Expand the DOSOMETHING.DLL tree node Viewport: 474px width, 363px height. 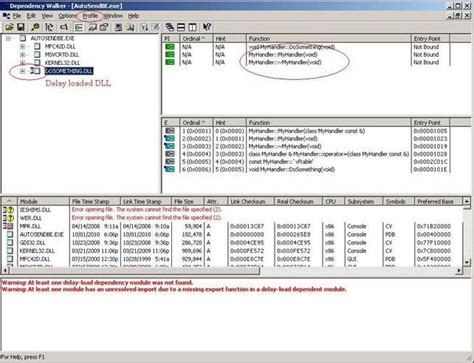click(22, 71)
